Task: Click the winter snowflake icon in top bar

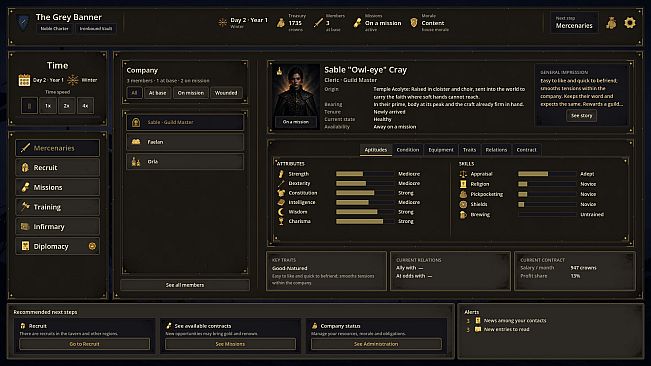Action: tap(223, 22)
